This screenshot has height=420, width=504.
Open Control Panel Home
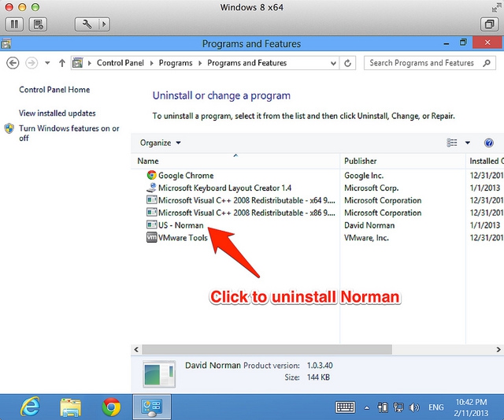pyautogui.click(x=54, y=89)
